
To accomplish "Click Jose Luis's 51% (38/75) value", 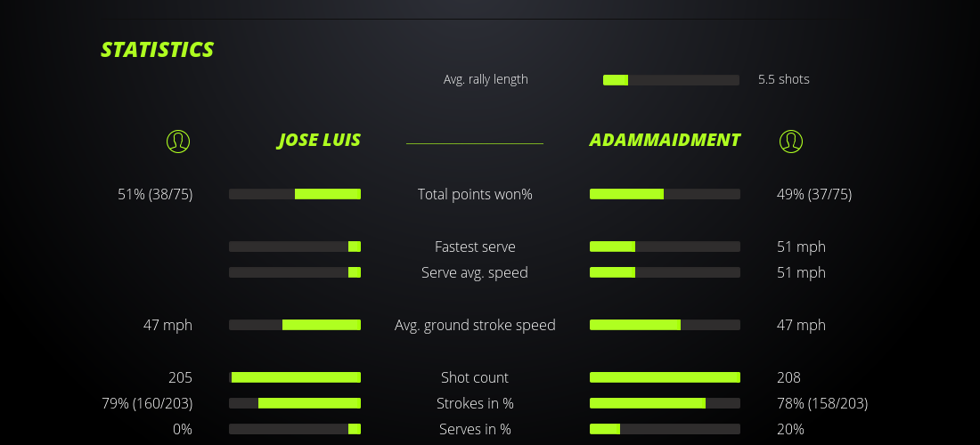I will coord(155,194).
